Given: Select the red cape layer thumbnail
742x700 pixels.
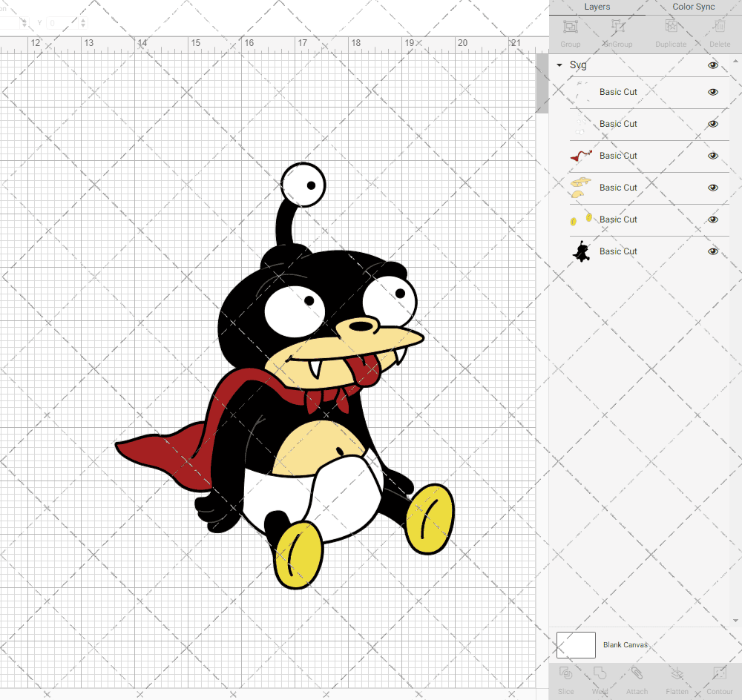Looking at the screenshot, I should pos(581,156).
